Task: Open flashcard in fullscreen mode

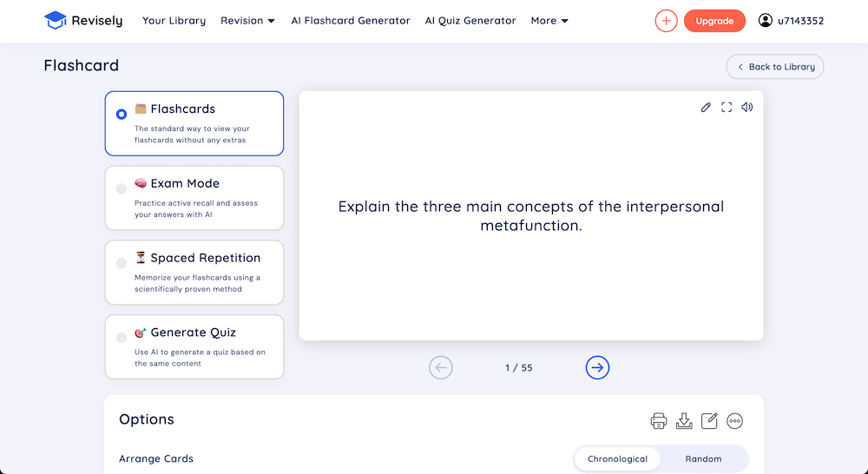Action: 727,108
